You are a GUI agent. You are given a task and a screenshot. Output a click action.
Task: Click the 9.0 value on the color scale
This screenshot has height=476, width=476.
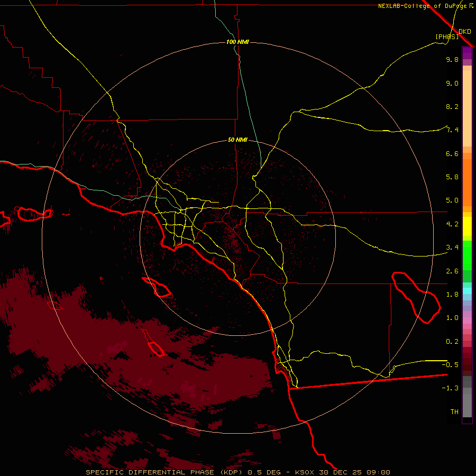pyautogui.click(x=452, y=83)
